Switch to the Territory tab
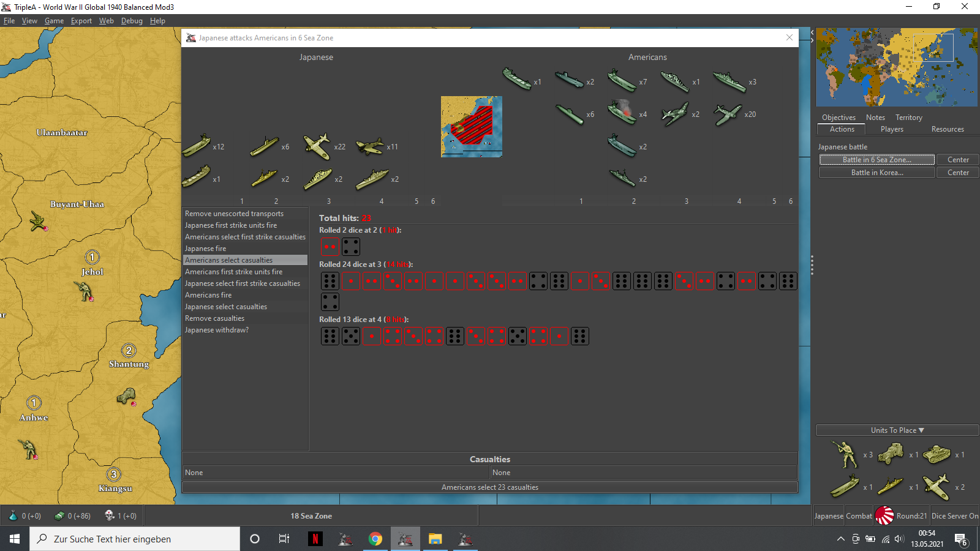This screenshot has width=980, height=551. click(x=908, y=118)
